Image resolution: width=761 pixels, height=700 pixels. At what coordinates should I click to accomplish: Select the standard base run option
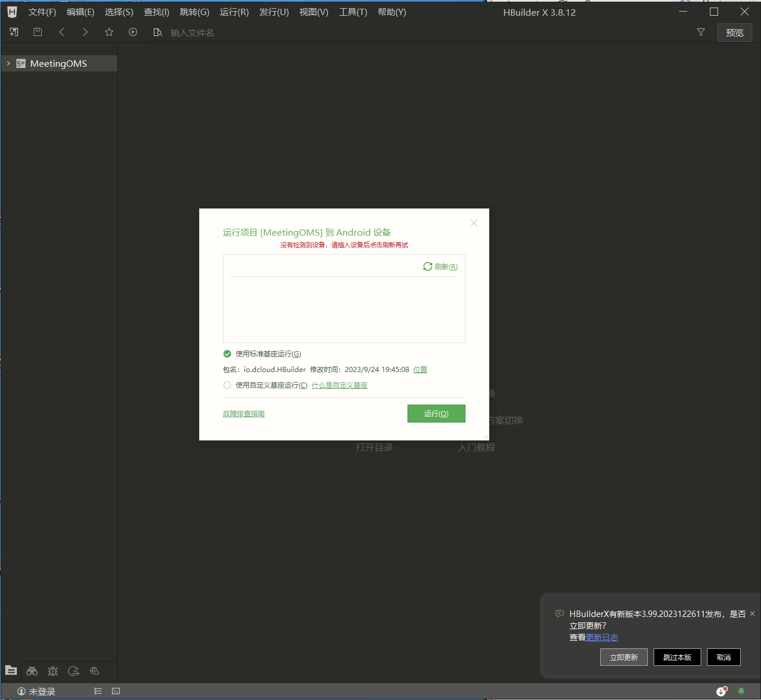point(228,354)
